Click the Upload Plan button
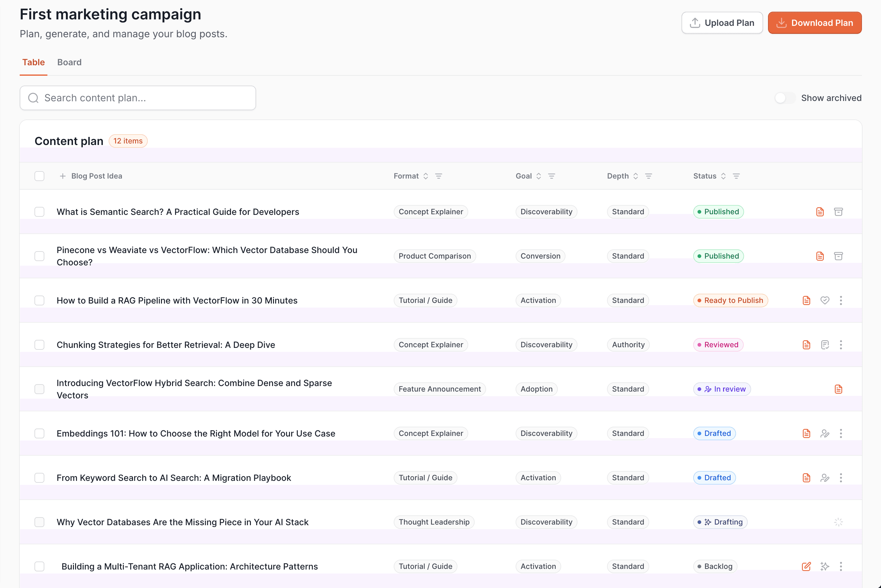Image resolution: width=881 pixels, height=588 pixels. [x=722, y=22]
